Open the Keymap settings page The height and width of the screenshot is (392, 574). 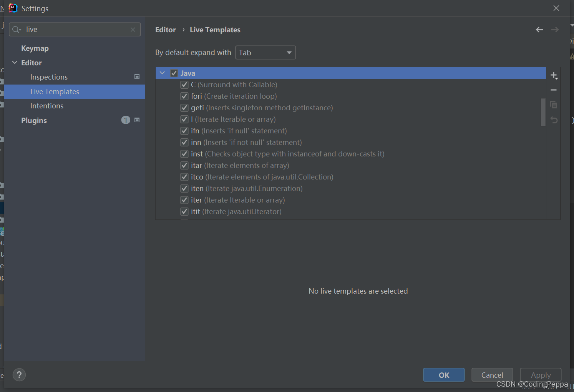pos(35,48)
